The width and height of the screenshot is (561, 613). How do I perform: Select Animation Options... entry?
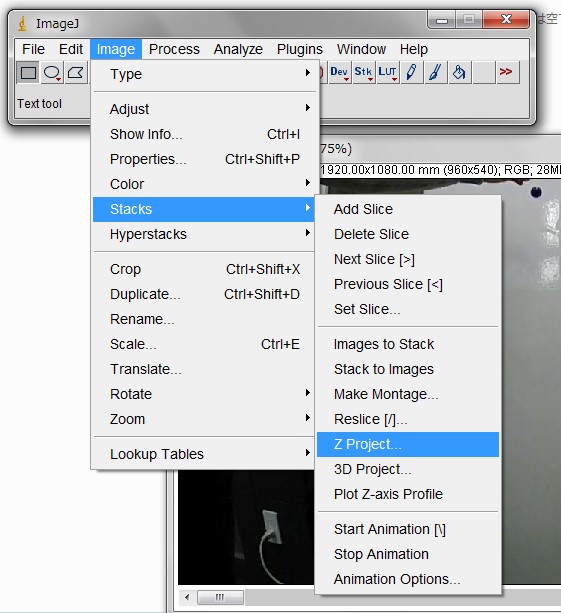coord(408,579)
